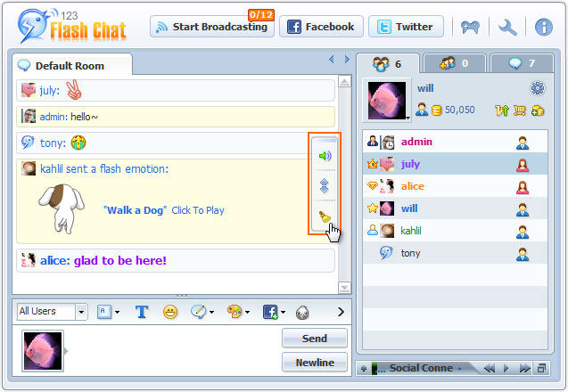Image resolution: width=568 pixels, height=392 pixels.
Task: Open settings with the wrench icon
Action: coord(507,27)
